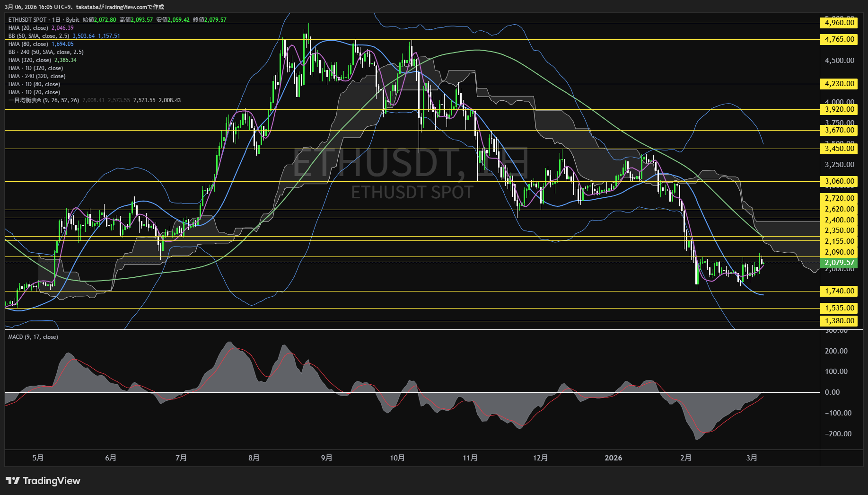The height and width of the screenshot is (495, 868).
Task: Click the HMA (20, close) legend entry
Action: (28, 28)
